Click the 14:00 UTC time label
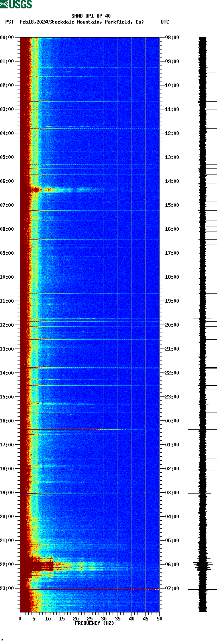This screenshot has height=644, width=220. coord(172,181)
